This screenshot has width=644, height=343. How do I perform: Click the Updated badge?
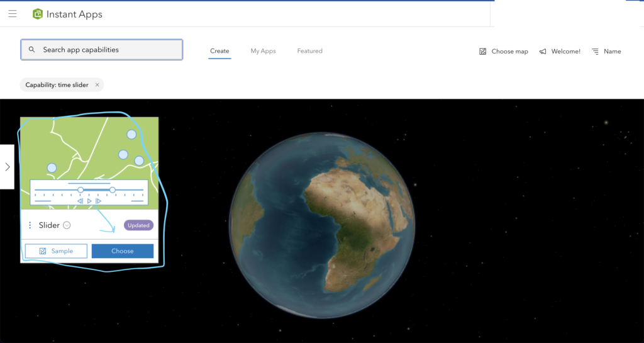[x=138, y=225]
